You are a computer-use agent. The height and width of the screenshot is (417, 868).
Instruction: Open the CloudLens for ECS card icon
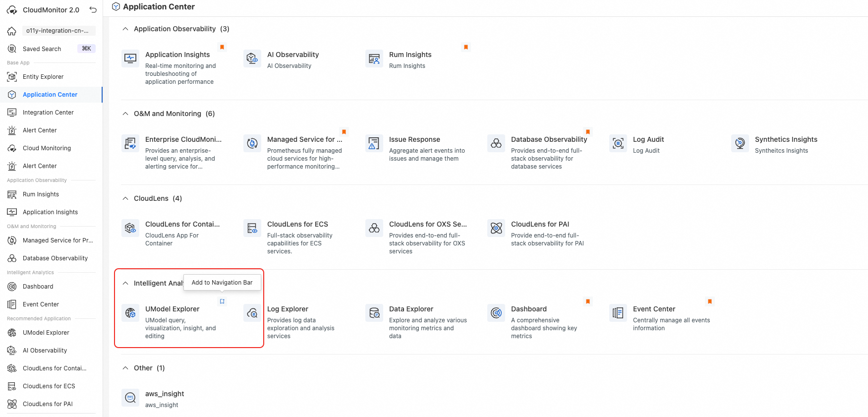(x=252, y=228)
